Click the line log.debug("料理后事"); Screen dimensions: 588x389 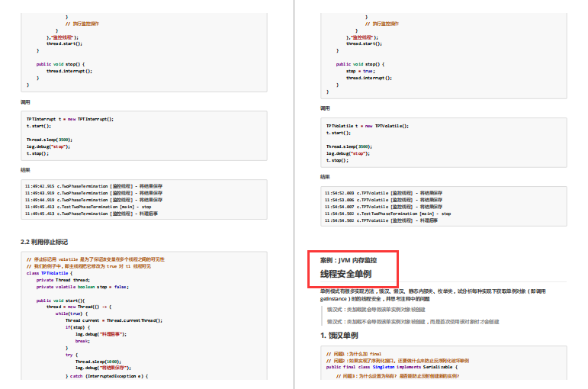101,334
